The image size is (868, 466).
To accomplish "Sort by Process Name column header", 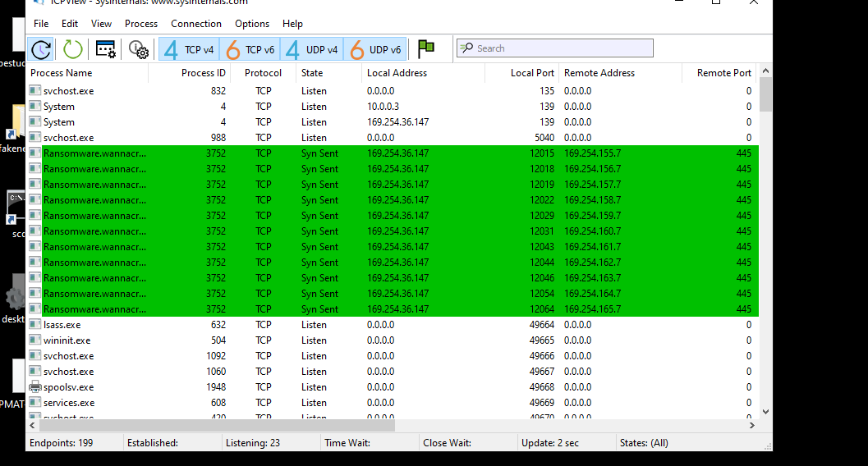I will 88,73.
